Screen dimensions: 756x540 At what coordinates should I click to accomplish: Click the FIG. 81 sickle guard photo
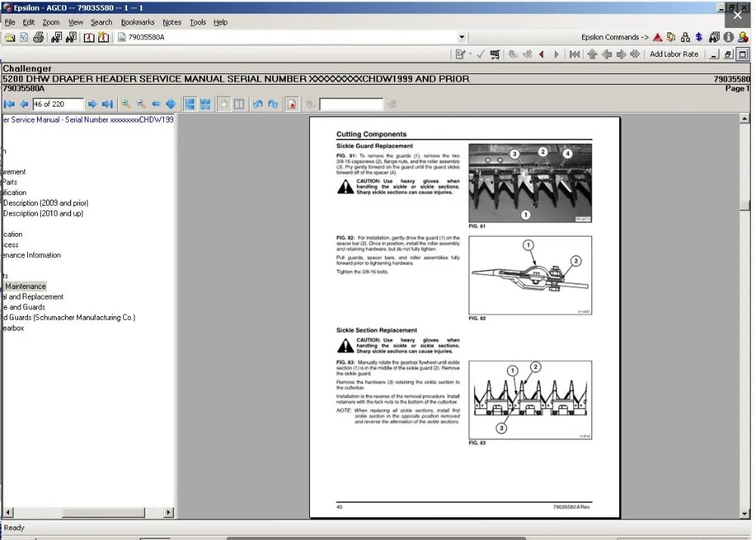530,183
